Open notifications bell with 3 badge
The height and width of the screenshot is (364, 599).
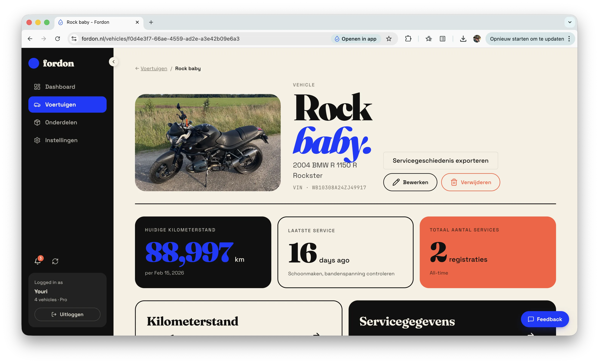pos(38,261)
